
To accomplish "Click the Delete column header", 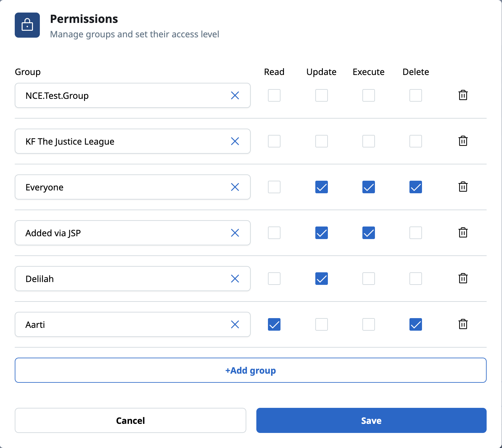I will click(416, 72).
